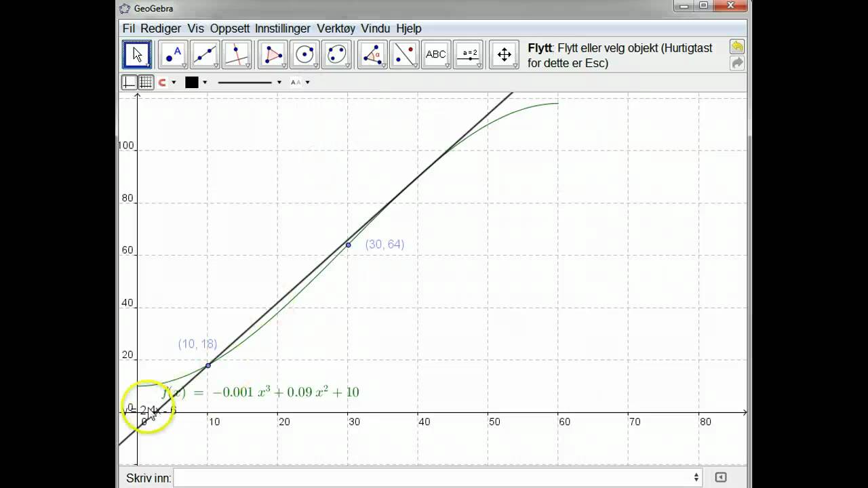This screenshot has height=488, width=868.
Task: Click the Redo arrow icon
Action: [737, 63]
